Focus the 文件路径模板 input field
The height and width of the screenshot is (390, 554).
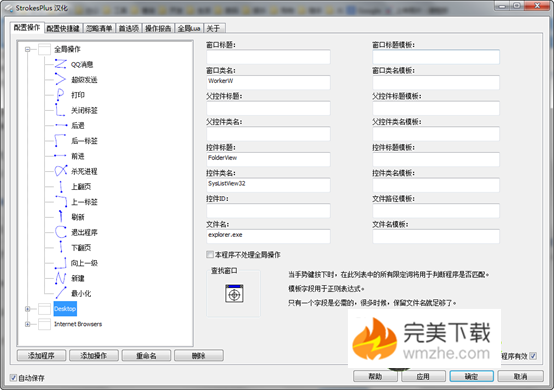[x=436, y=211]
